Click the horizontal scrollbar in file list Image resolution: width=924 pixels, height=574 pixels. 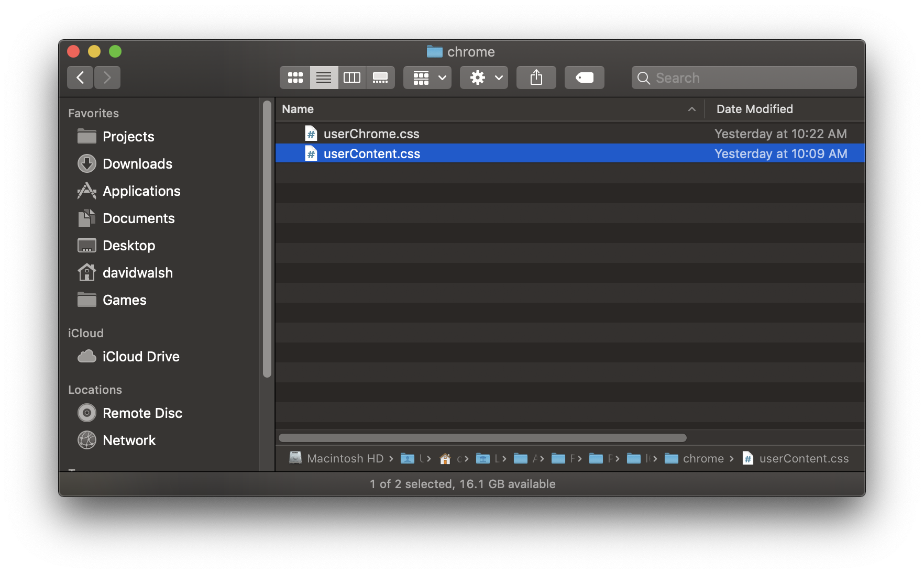(x=482, y=438)
